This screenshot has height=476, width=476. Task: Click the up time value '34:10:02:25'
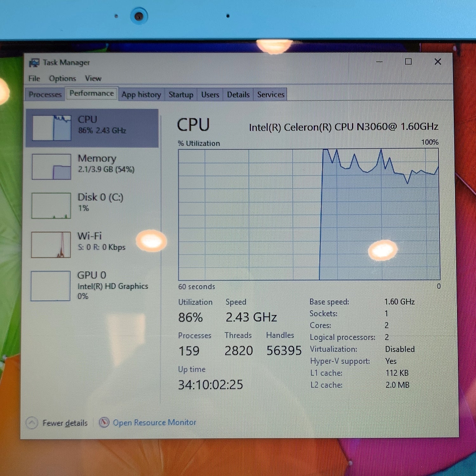coord(210,385)
